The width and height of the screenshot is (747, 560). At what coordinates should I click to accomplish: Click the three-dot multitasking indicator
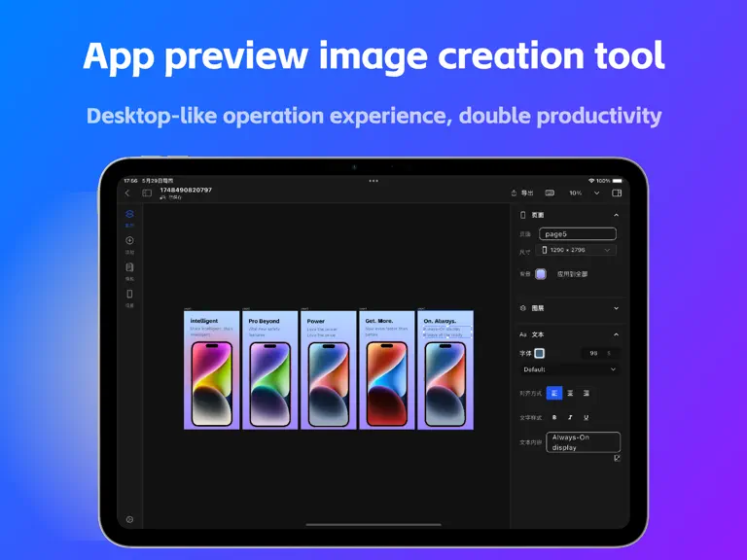[x=373, y=181]
